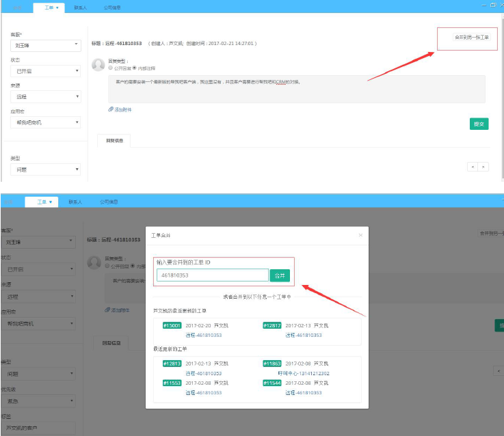This screenshot has height=436, width=504.
Task: Click the paperclip 添加附件 icon in top screenshot
Action: [111, 109]
